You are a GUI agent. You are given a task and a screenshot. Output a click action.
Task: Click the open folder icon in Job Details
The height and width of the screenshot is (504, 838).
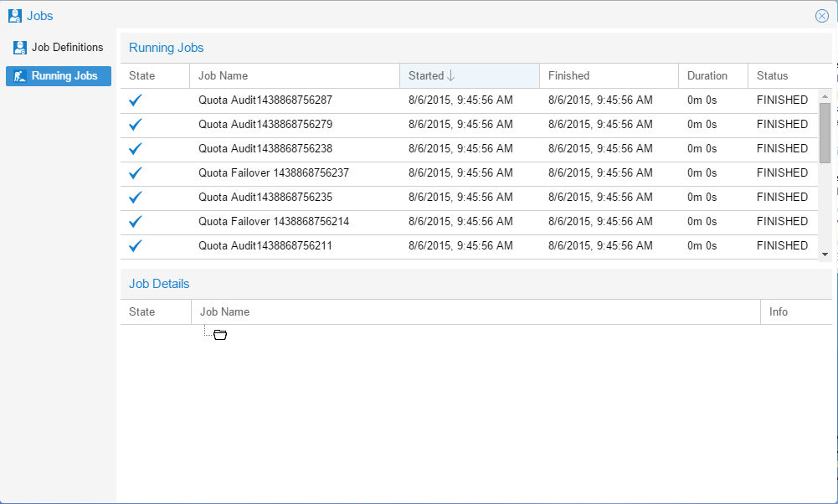pyautogui.click(x=220, y=335)
